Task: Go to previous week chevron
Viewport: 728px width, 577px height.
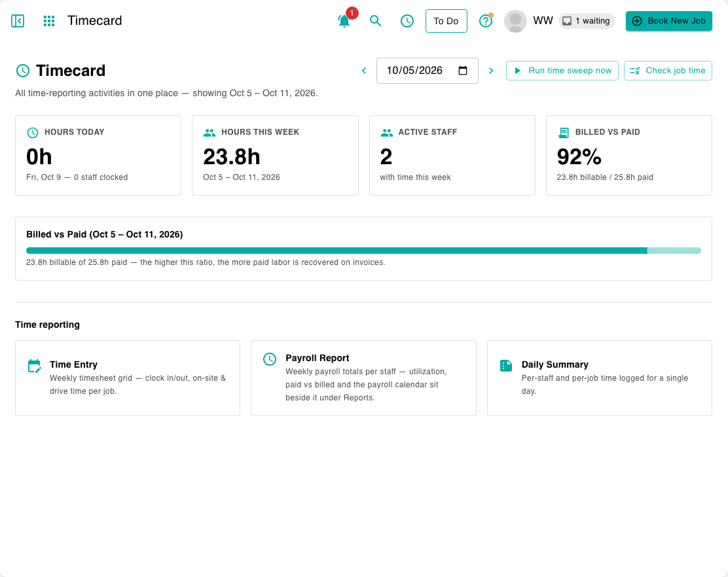Action: point(364,71)
